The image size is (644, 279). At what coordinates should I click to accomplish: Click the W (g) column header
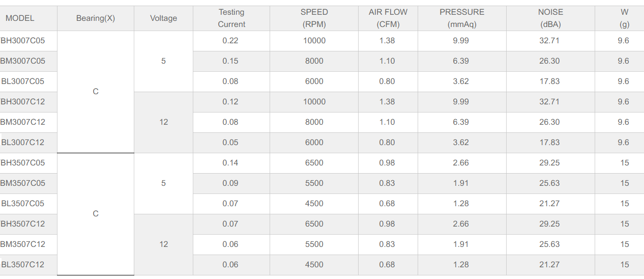pyautogui.click(x=624, y=18)
